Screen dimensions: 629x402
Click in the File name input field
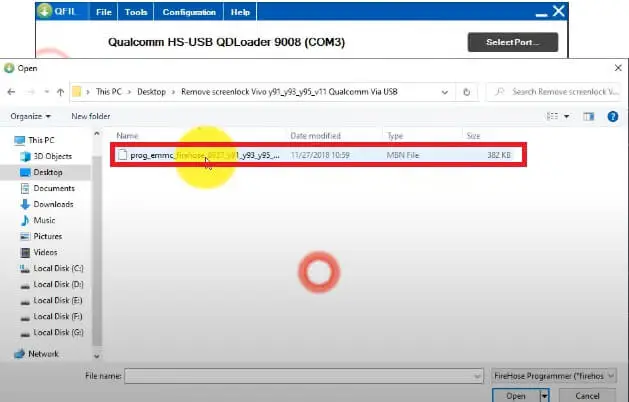(300, 376)
